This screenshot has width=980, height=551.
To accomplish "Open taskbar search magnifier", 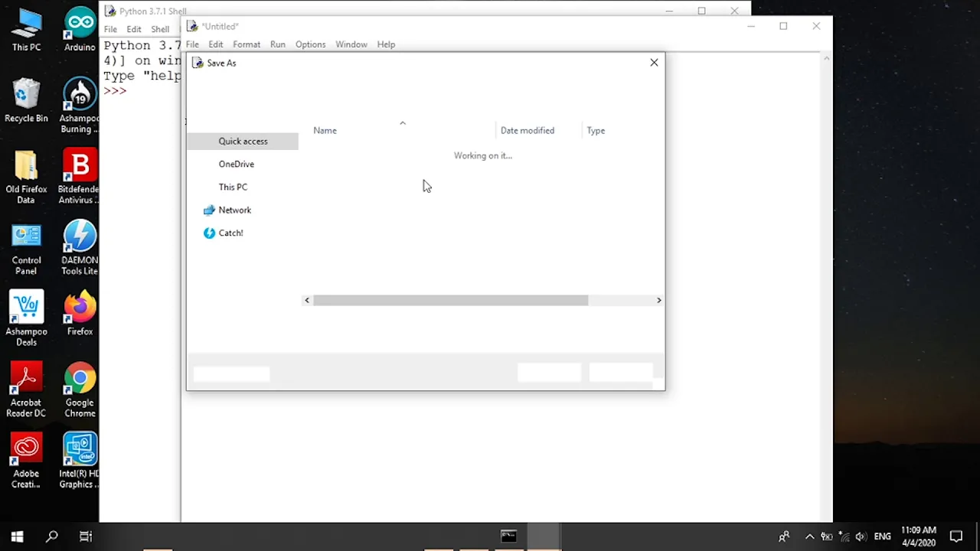I will tap(52, 536).
